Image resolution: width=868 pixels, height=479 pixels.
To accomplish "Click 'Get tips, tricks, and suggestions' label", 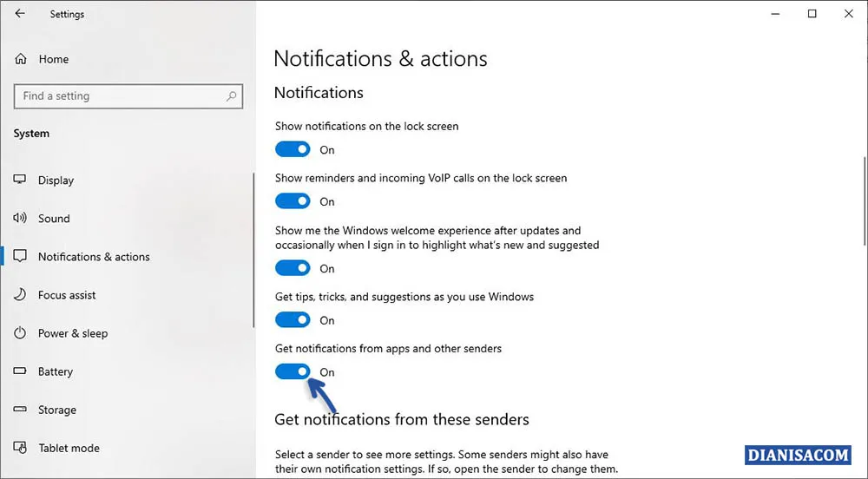I will pos(404,297).
